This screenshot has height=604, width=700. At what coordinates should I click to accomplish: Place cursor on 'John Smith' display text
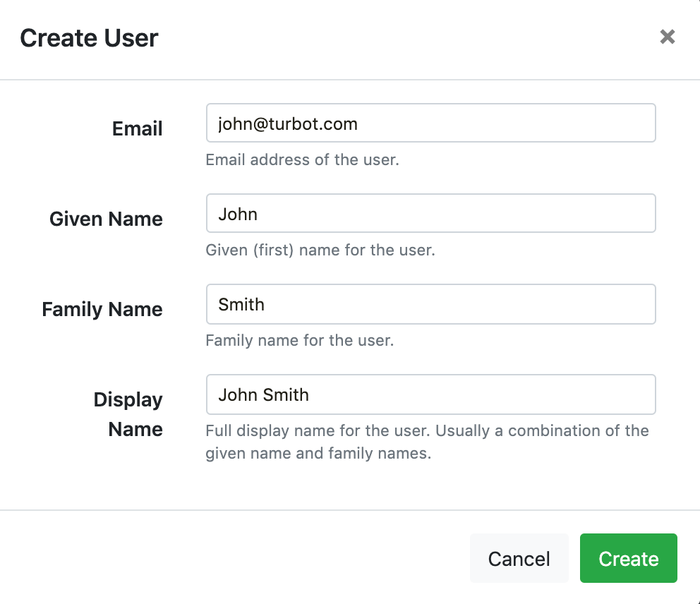tap(263, 394)
